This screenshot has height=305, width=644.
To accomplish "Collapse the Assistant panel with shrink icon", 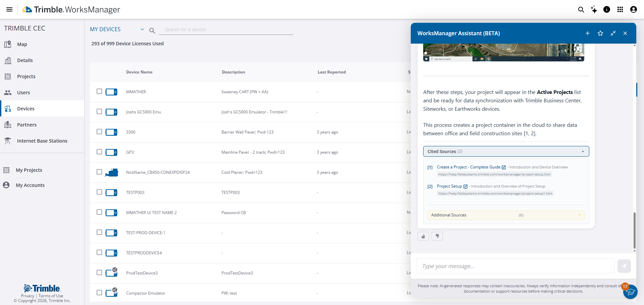I will pyautogui.click(x=613, y=33).
